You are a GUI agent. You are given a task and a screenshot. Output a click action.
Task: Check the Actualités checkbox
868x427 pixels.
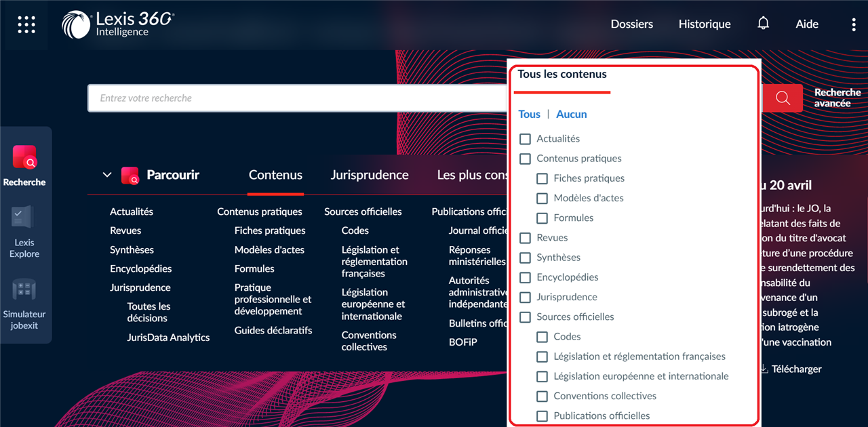(x=525, y=139)
